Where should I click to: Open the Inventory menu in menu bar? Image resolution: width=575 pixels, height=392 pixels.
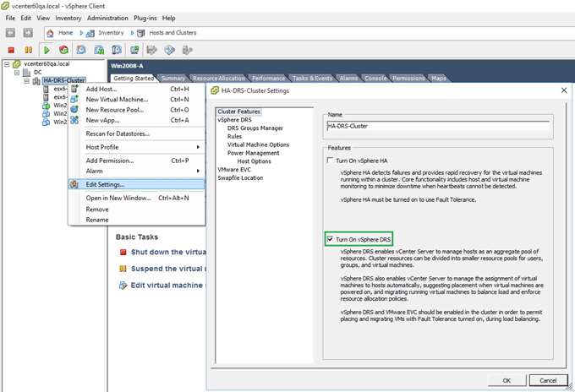click(x=68, y=18)
